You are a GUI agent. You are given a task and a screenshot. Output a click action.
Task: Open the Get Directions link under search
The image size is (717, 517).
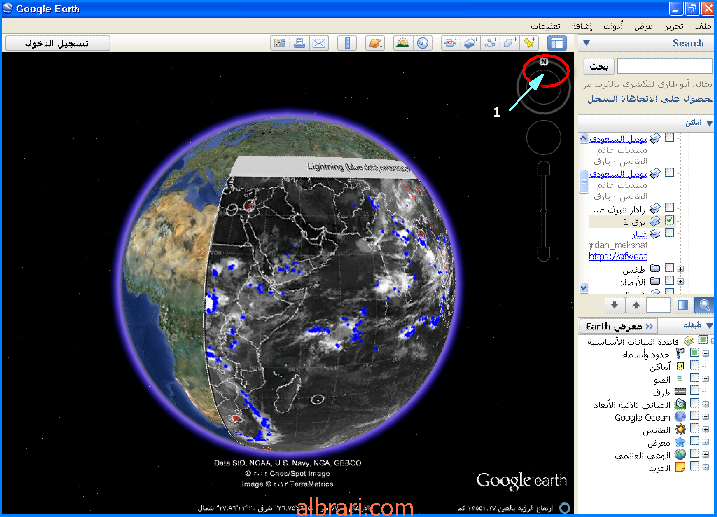click(x=650, y=99)
